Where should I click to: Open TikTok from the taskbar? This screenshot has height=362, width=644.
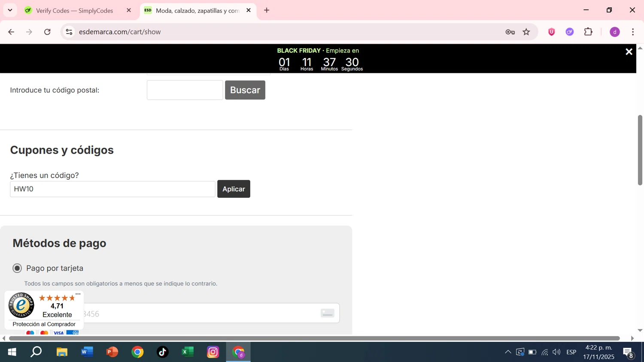point(163,352)
